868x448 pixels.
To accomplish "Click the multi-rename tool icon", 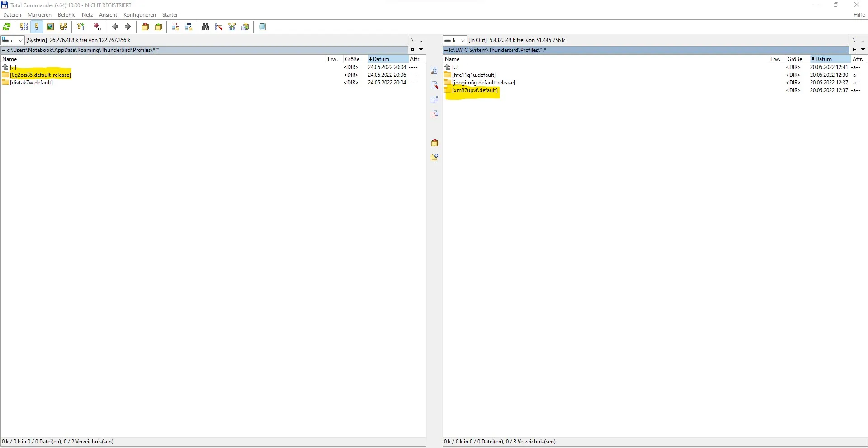I will click(x=219, y=27).
